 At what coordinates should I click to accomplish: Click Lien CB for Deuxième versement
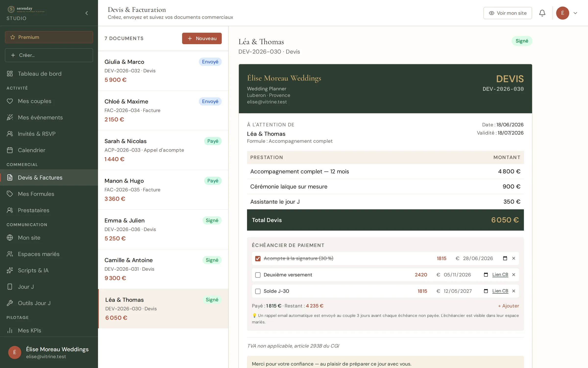[x=500, y=275]
